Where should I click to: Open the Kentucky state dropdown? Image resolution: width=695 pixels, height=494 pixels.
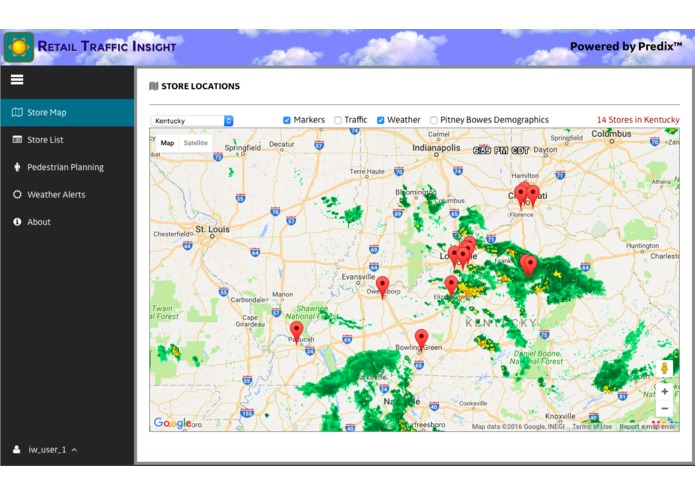[192, 121]
